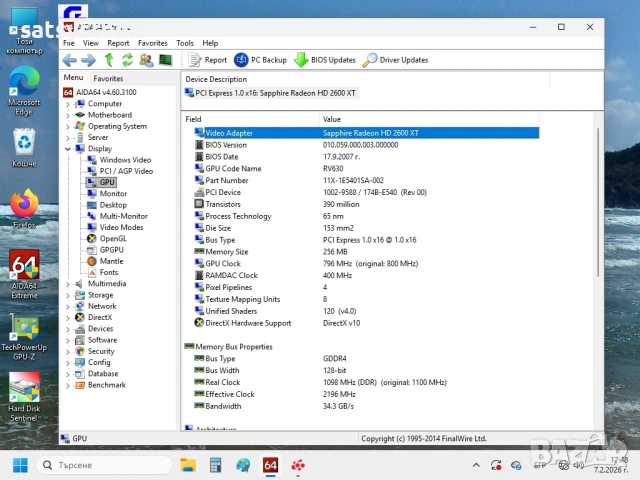
Task: Go up one level with green arrow
Action: point(109,60)
